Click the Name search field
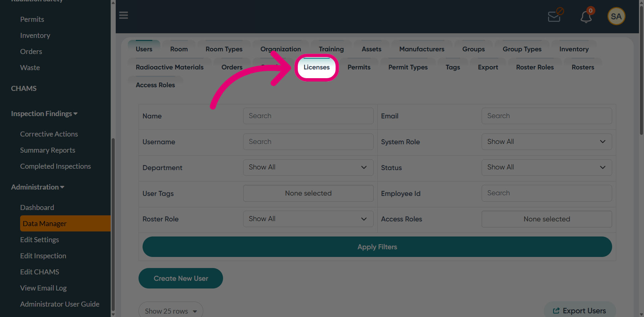 [x=308, y=116]
